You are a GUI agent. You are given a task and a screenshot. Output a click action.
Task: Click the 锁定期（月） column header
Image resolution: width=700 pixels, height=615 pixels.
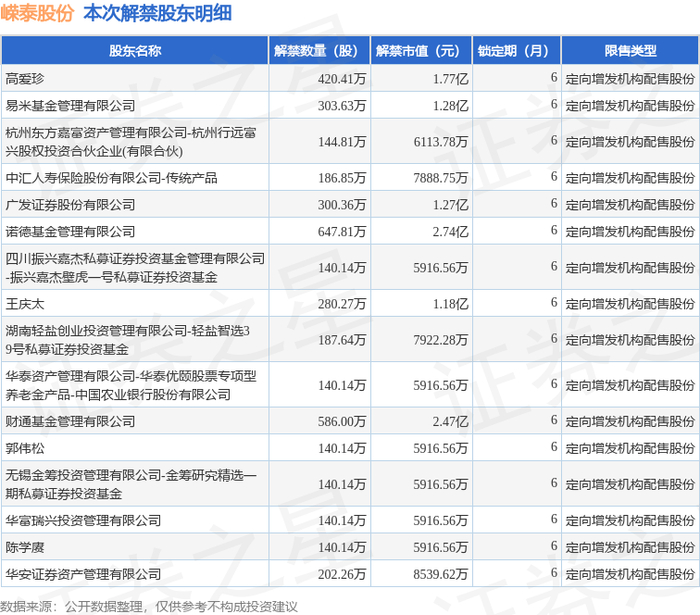517,50
